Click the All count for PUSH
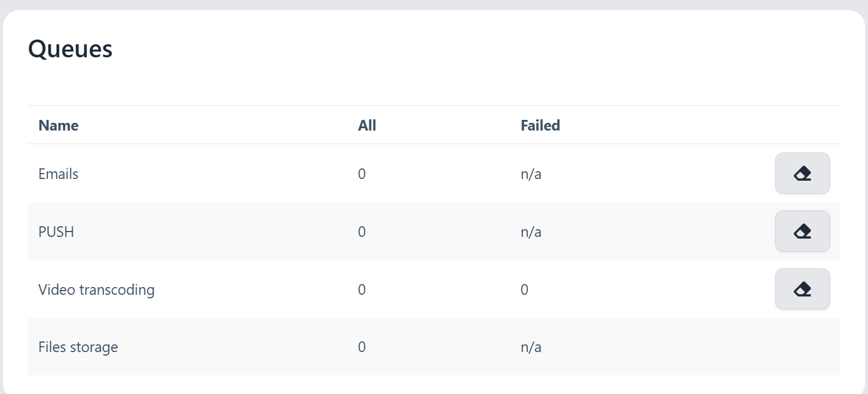 click(x=362, y=232)
